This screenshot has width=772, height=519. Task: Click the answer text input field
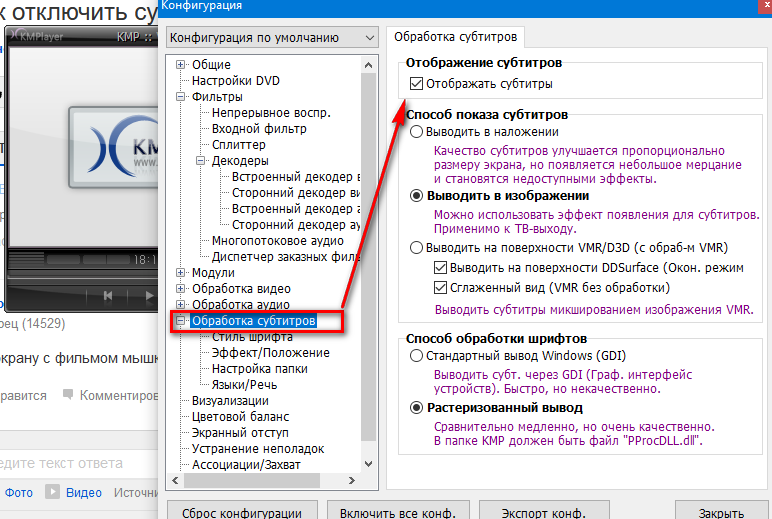[x=79, y=463]
